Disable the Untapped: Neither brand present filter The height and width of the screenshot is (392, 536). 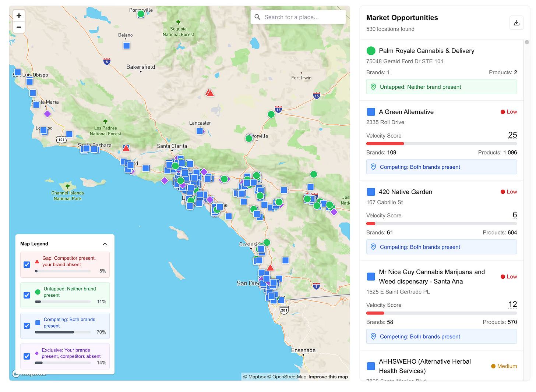pos(27,295)
